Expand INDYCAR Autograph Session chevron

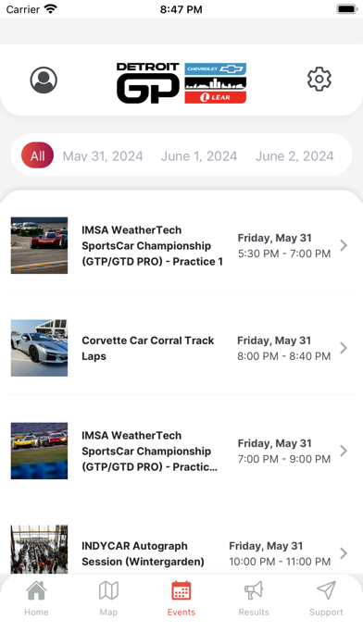344,553
